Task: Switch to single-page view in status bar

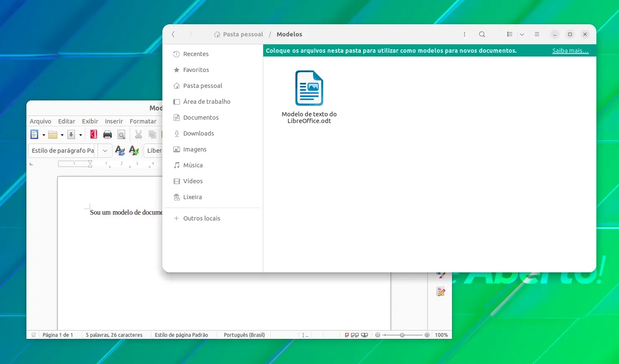Action: pos(347,335)
